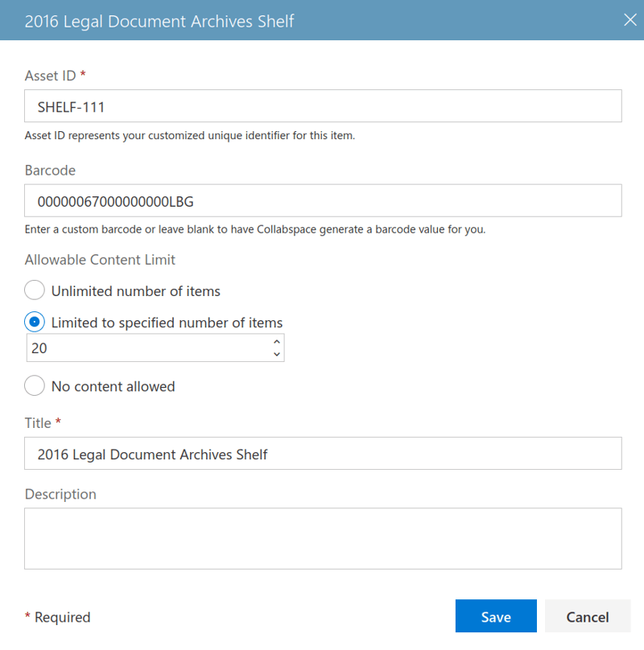Decrement the item limit with the down arrow
Image resolution: width=644 pixels, height=650 pixels.
click(x=276, y=353)
